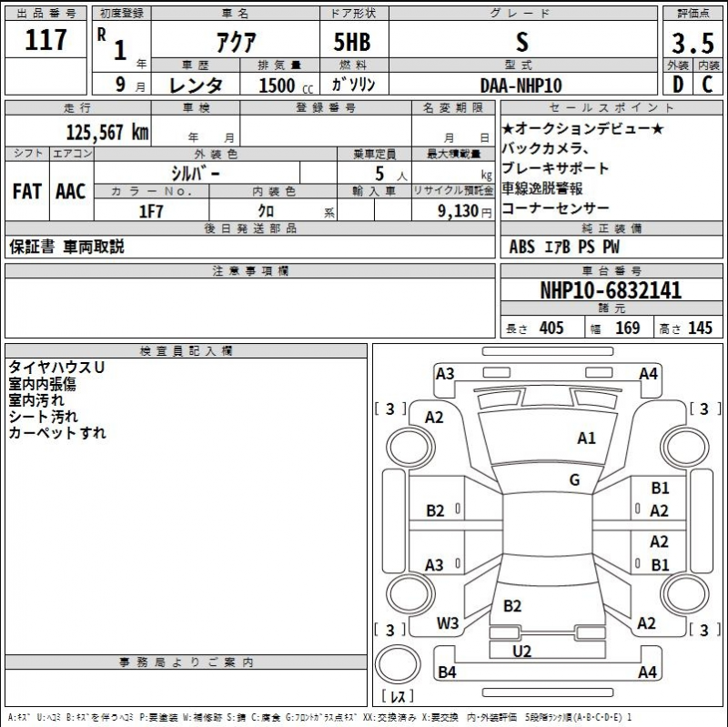Select the shift type FAT
The width and height of the screenshot is (728, 727).
click(27, 191)
